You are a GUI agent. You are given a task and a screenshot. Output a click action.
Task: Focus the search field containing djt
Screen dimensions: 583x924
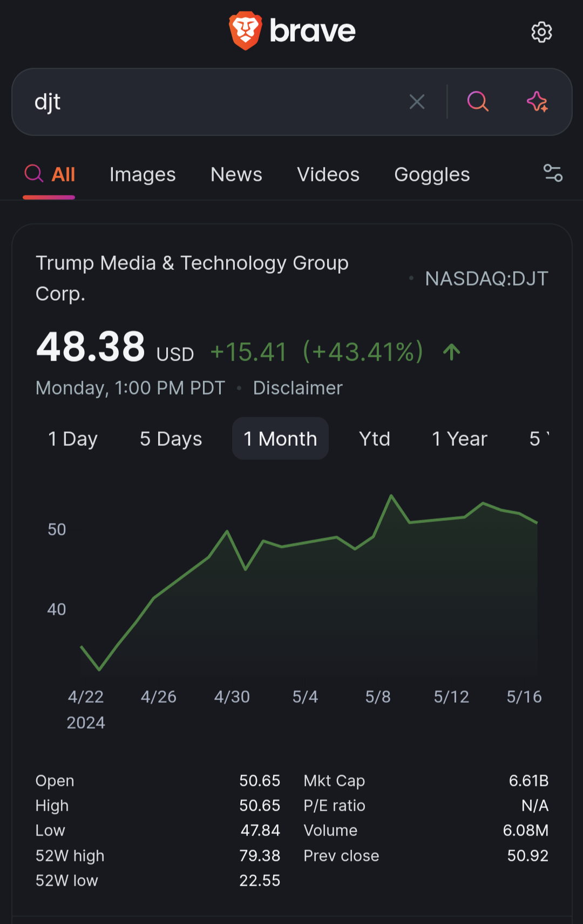(x=216, y=101)
